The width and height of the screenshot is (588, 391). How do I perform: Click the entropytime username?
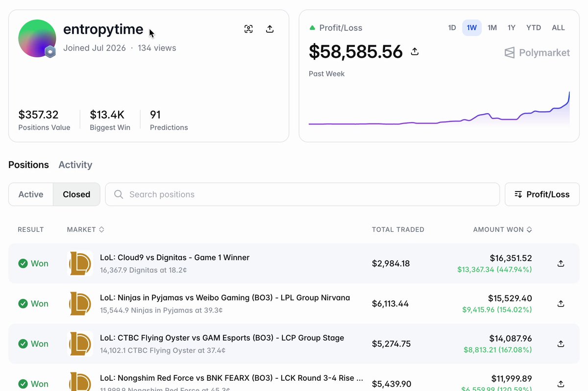point(103,29)
